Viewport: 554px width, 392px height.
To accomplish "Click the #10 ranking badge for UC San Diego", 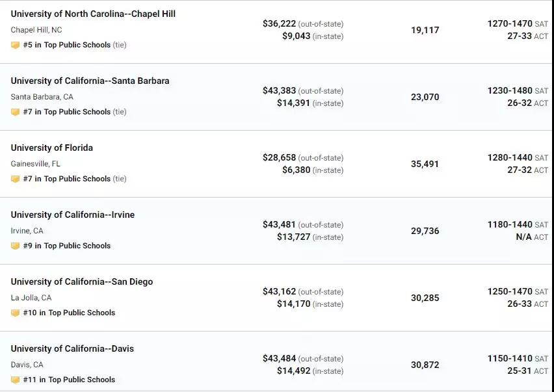I will 15,313.
